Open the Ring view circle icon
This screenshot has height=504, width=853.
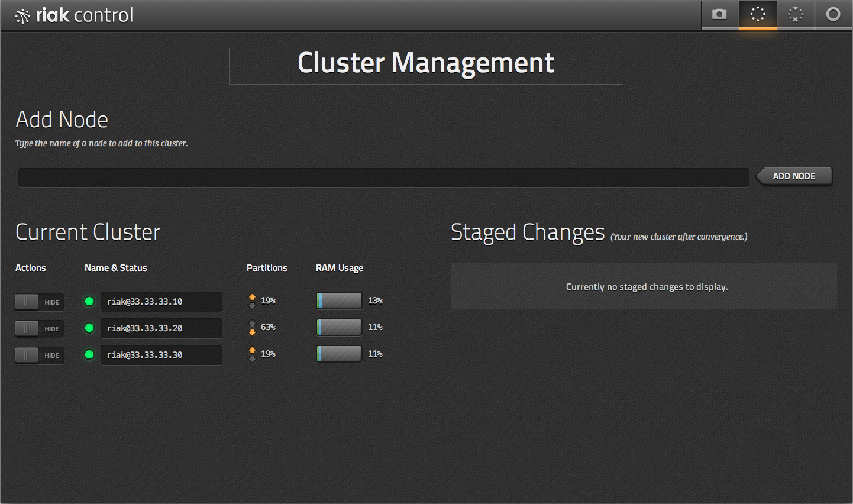click(833, 14)
